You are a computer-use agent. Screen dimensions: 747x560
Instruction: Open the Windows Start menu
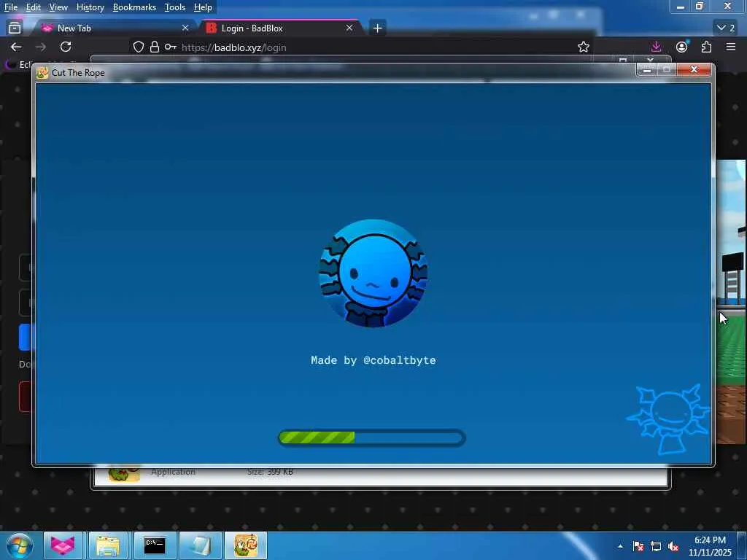(x=19, y=545)
